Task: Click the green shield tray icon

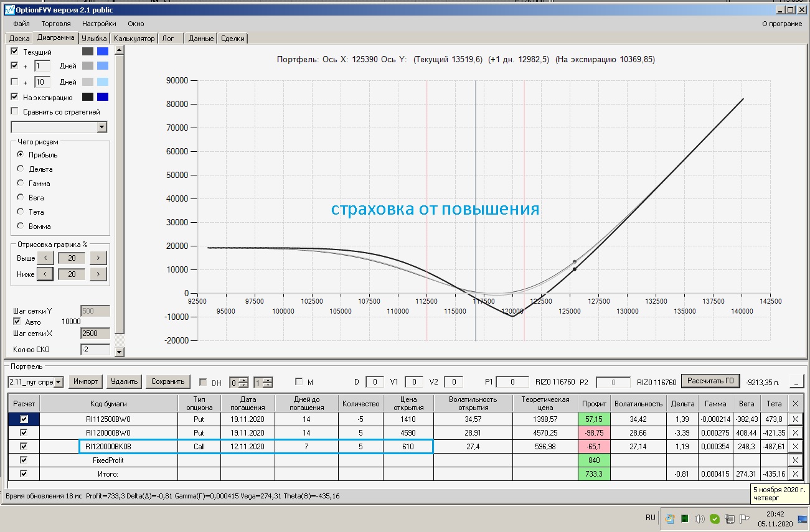Action: (x=715, y=518)
